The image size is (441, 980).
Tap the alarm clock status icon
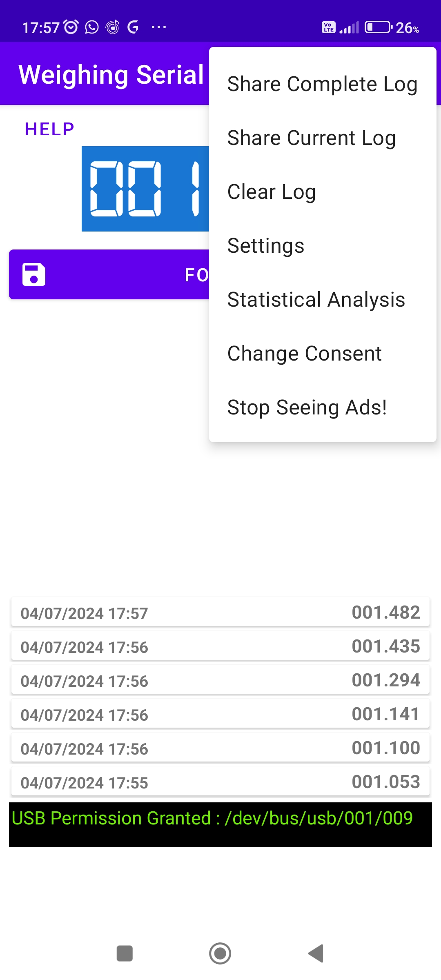(71, 27)
